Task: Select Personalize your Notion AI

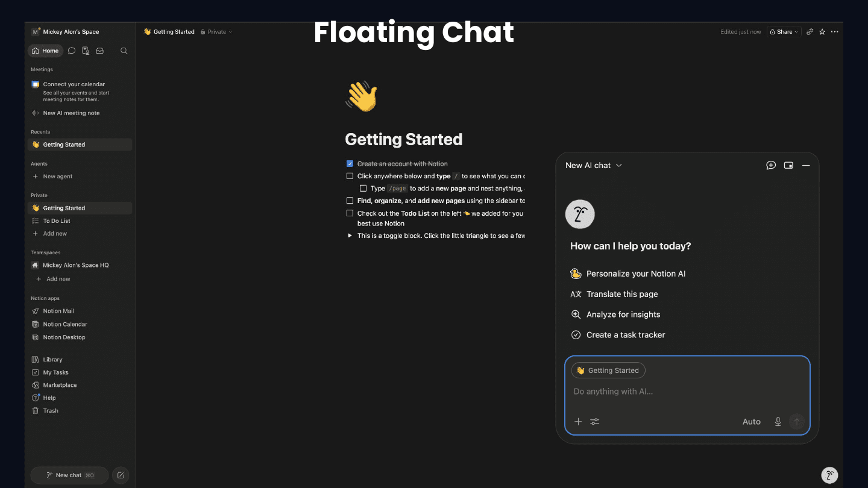Action: pos(627,274)
